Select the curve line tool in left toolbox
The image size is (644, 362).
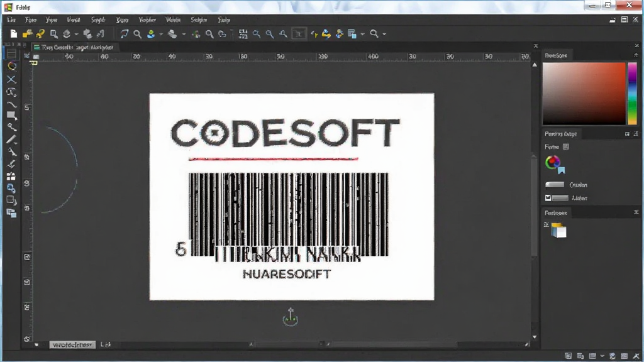click(x=11, y=104)
